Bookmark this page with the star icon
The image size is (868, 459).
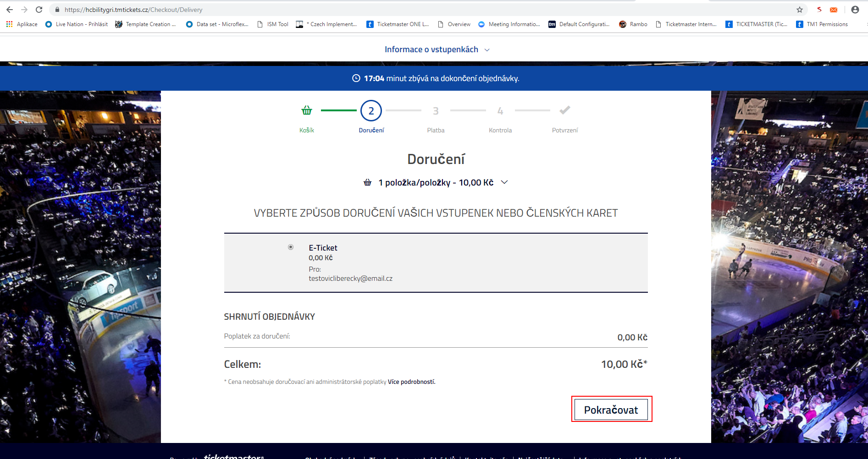[800, 10]
